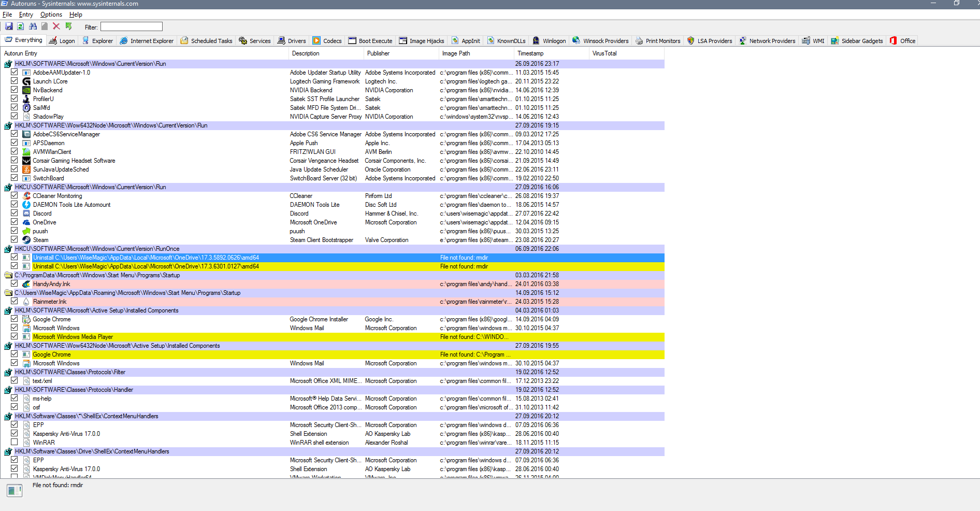Disable the CCleaner Monitoring checkbox
Image resolution: width=980 pixels, height=511 pixels.
(15, 196)
